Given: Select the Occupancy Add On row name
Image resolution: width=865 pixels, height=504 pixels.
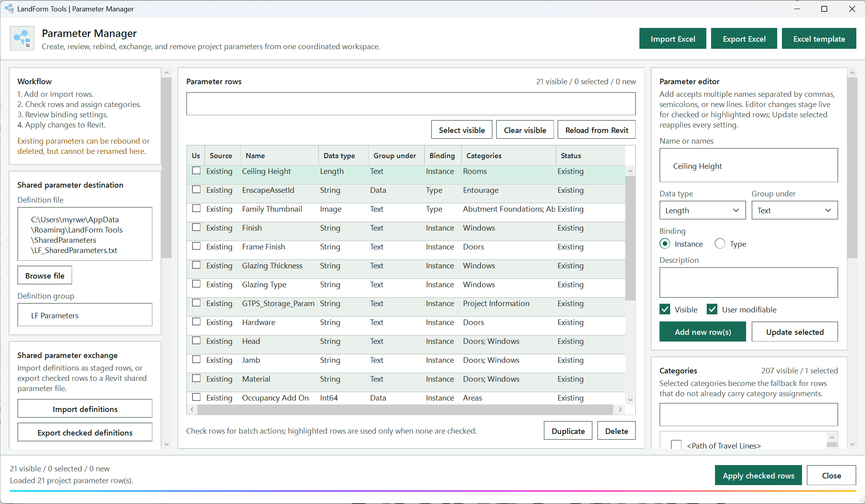Looking at the screenshot, I should coord(275,398).
